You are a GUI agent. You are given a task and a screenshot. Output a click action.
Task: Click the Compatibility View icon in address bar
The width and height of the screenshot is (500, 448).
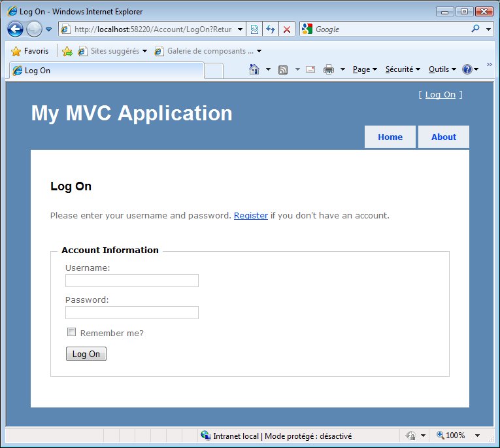(254, 29)
